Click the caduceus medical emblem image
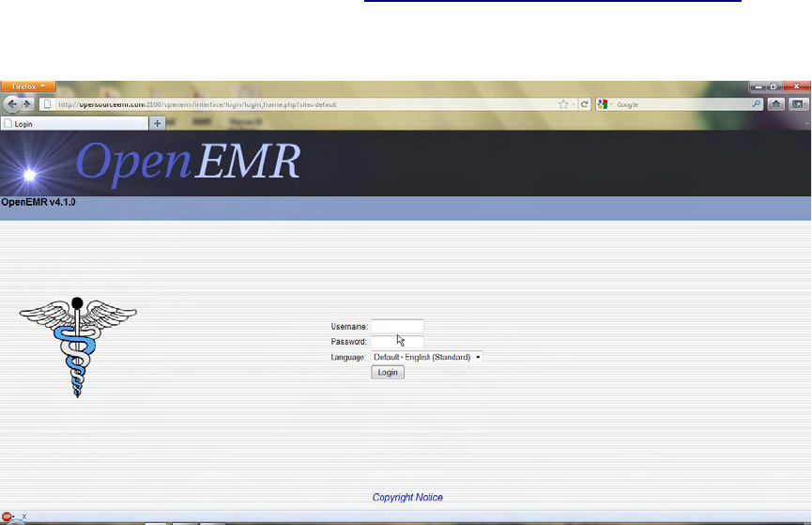812x525 pixels. point(78,347)
